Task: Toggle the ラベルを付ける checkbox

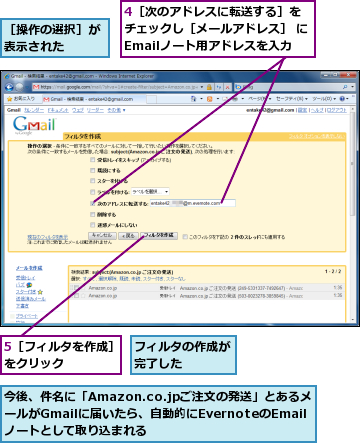Action: point(93,192)
